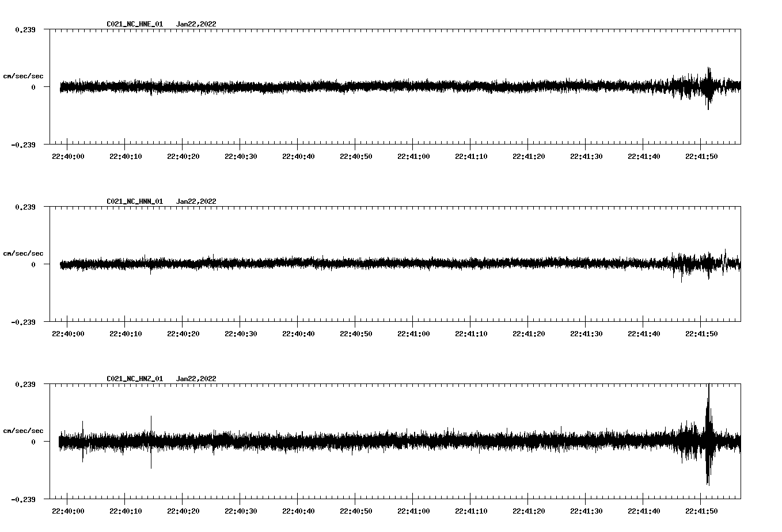Click the -0.239 lower limit on HNE axis
The width and height of the screenshot is (782, 532).
(x=23, y=145)
